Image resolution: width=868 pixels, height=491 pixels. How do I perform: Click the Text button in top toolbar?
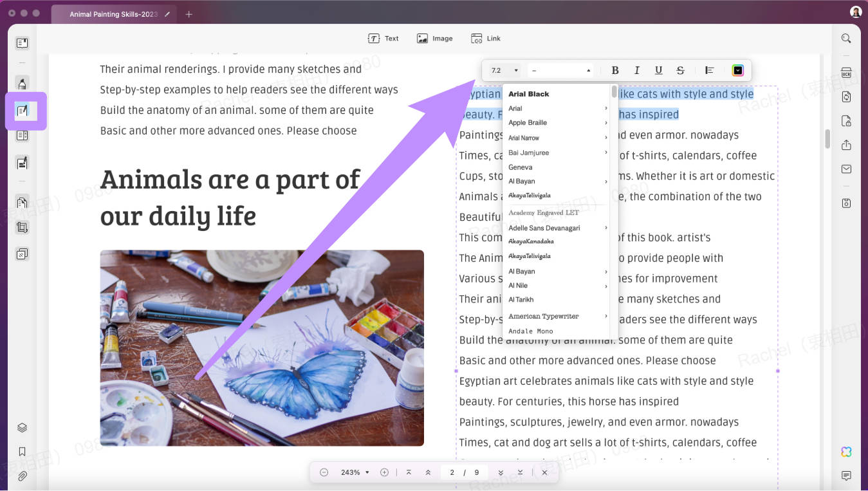click(x=383, y=39)
